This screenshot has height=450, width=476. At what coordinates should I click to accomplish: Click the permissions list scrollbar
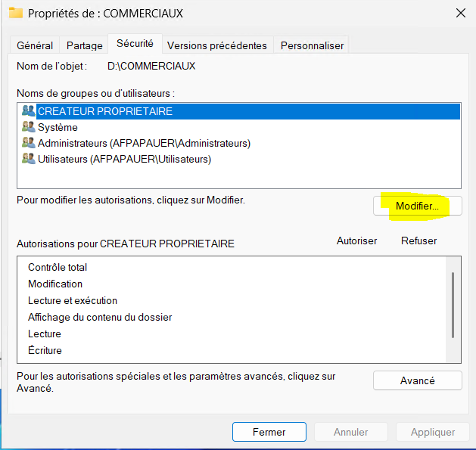click(x=453, y=306)
